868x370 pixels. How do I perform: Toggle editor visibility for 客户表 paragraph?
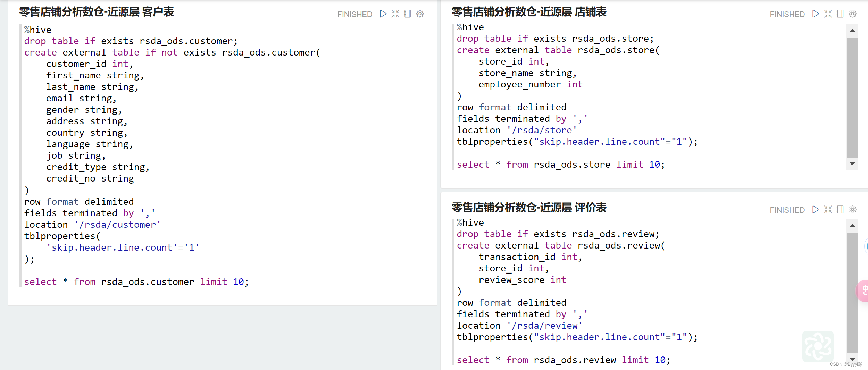(395, 14)
